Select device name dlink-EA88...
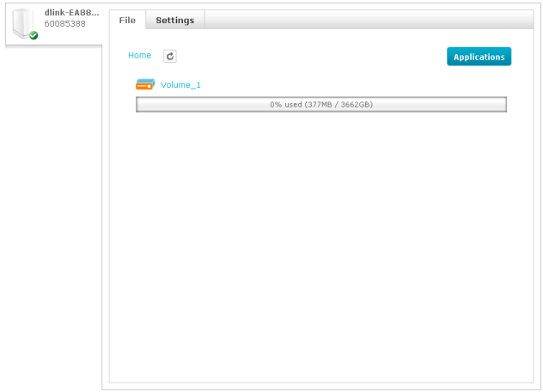The width and height of the screenshot is (543, 392). [x=71, y=13]
